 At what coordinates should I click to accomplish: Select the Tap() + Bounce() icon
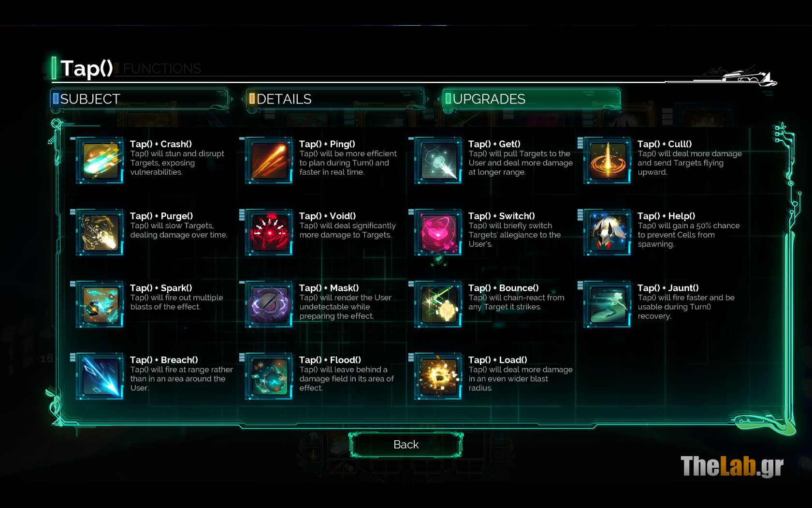click(438, 304)
